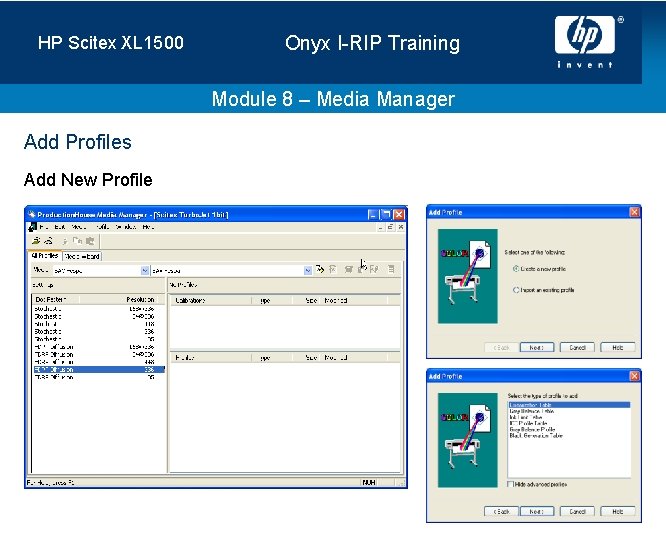Image resolution: width=666 pixels, height=539 pixels.
Task: Open the File menu in Media Manager
Action: pyautogui.click(x=44, y=227)
